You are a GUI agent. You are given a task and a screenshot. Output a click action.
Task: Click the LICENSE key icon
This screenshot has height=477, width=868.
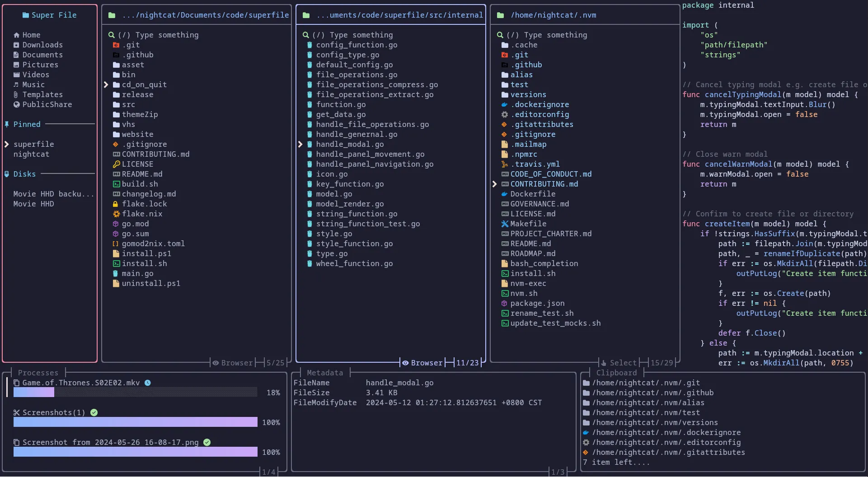116,164
